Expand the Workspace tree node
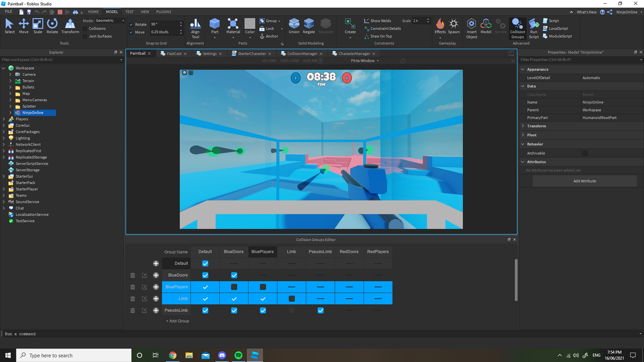 click(4, 68)
